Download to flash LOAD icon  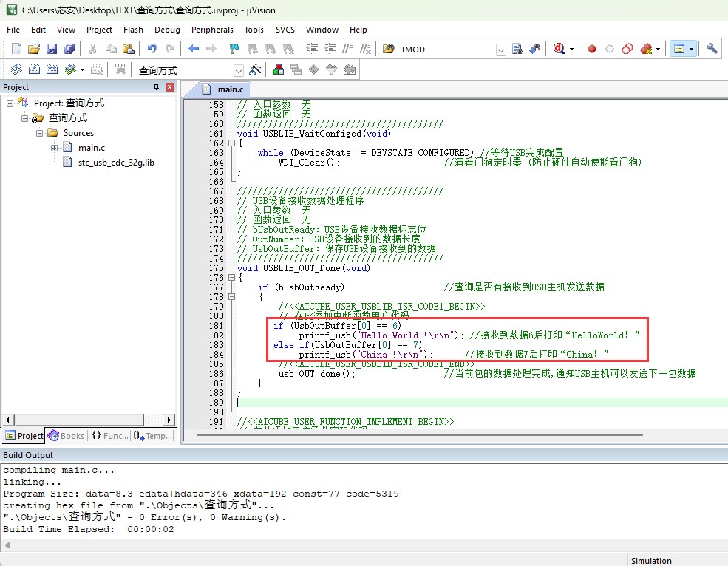(120, 69)
